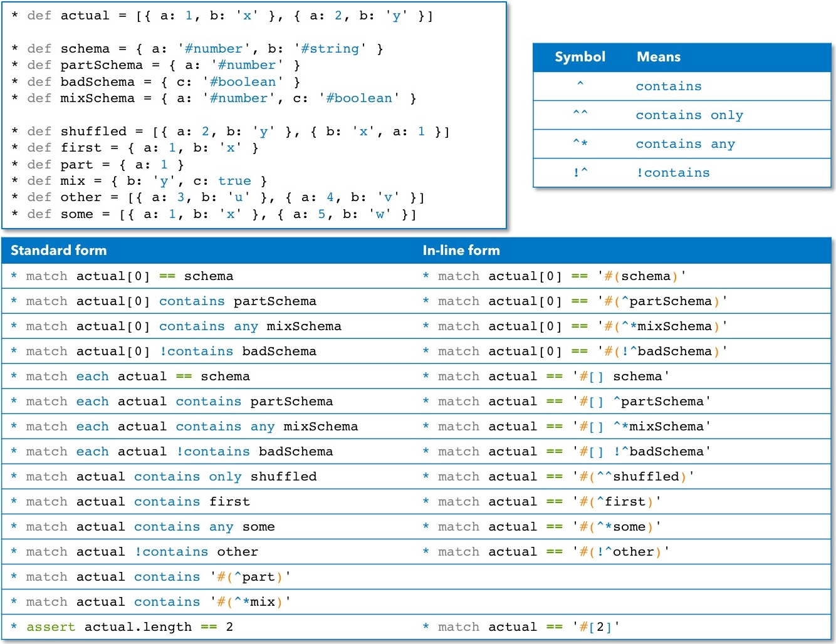This screenshot has width=836, height=644.
Task: Click 'match actual contains #(^*mix)' row
Action: 151,602
